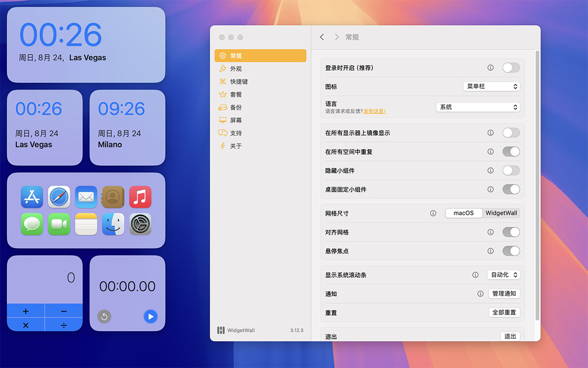
Task: Click calculator divide button
Action: 64,325
